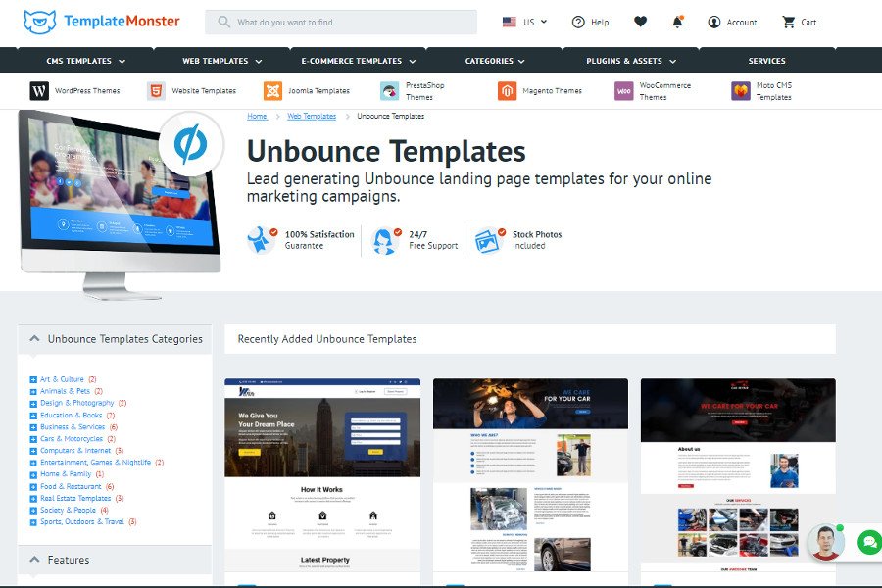
Task: Open Real Estate Templates category
Action: [75, 499]
